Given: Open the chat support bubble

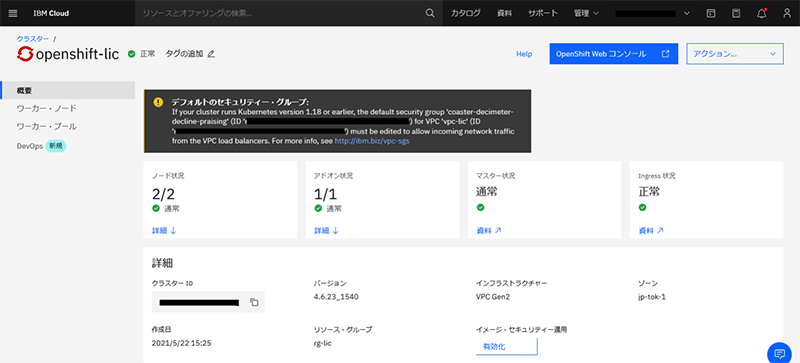Looking at the screenshot, I should (779, 353).
